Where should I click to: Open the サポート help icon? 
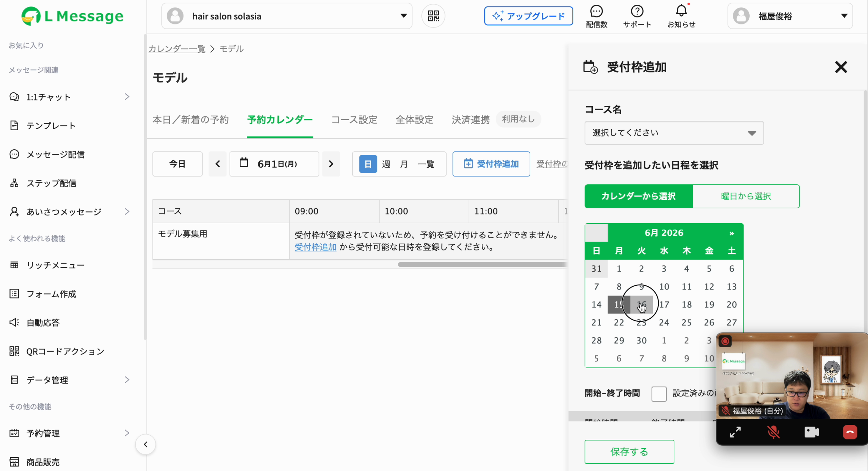637,16
